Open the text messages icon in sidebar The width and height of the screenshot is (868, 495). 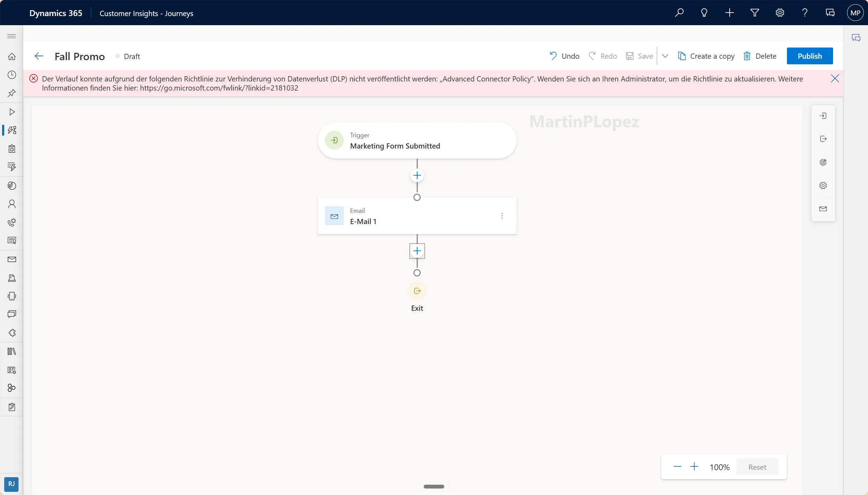[x=12, y=314]
